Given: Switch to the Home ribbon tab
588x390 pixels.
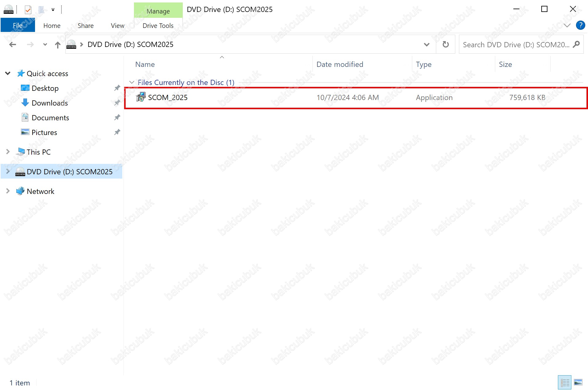Looking at the screenshot, I should tap(52, 26).
